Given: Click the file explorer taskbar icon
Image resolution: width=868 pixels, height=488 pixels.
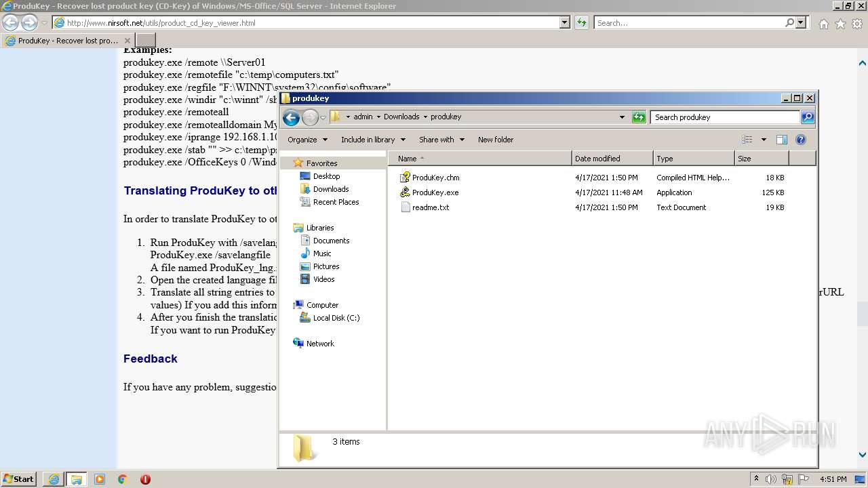Looking at the screenshot, I should (77, 479).
